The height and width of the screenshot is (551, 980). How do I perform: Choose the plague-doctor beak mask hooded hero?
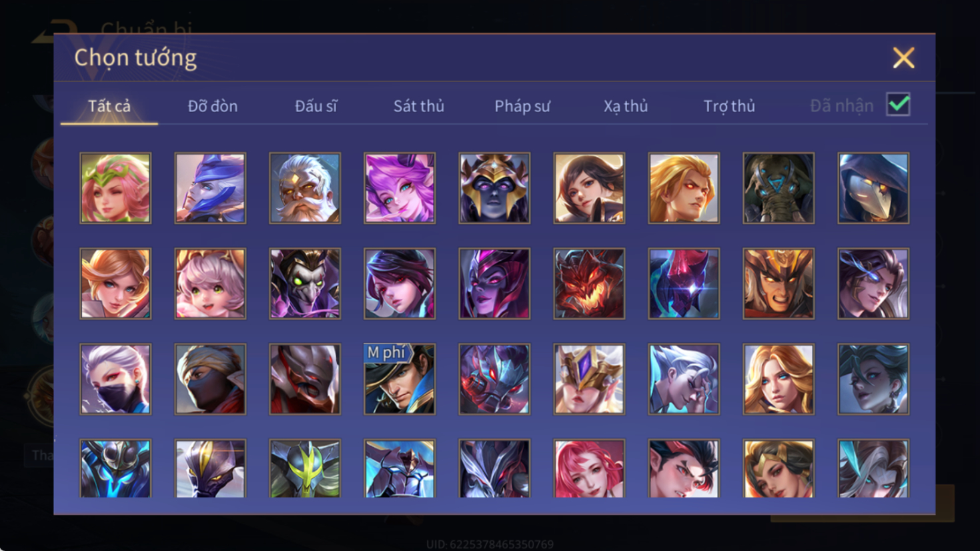pos(873,188)
